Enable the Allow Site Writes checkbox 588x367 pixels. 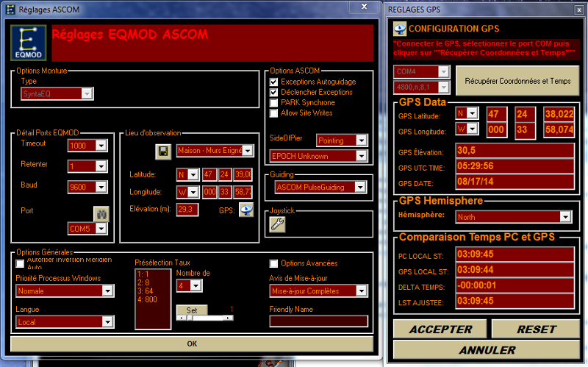coord(274,113)
